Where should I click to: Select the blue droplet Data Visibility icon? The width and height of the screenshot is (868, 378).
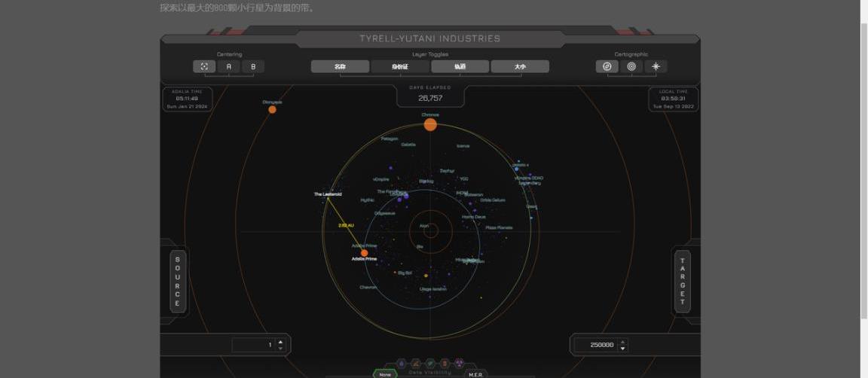(x=402, y=364)
